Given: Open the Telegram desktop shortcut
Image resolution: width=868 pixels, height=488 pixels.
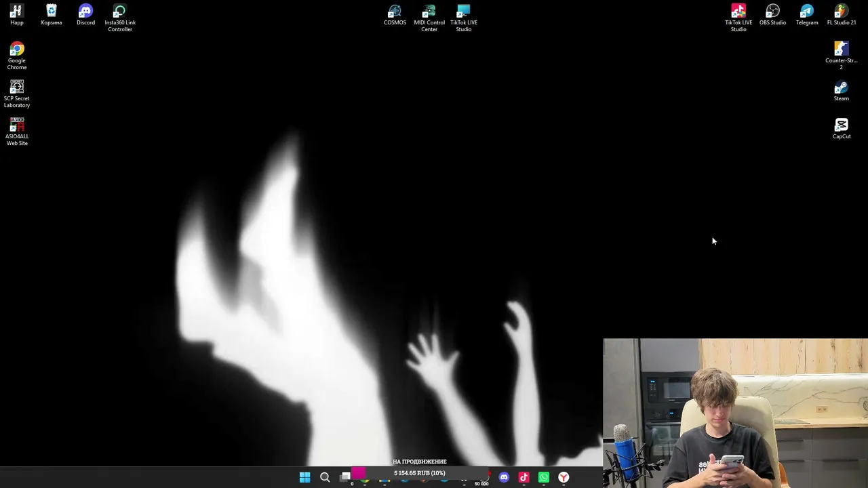Looking at the screenshot, I should pos(807,15).
